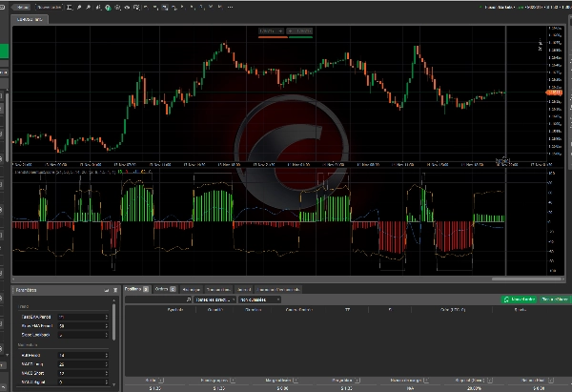Click the current price label on price axis
The width and height of the screenshot is (572, 392).
pyautogui.click(x=554, y=92)
